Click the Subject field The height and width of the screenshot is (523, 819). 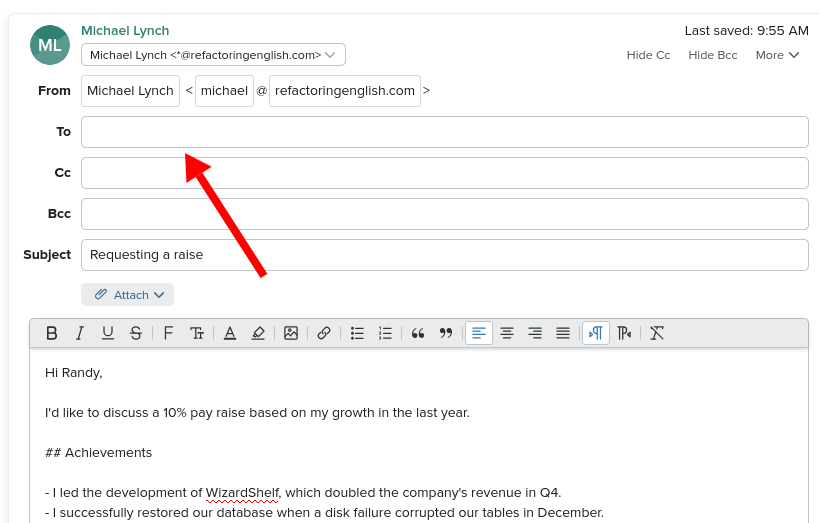[444, 255]
